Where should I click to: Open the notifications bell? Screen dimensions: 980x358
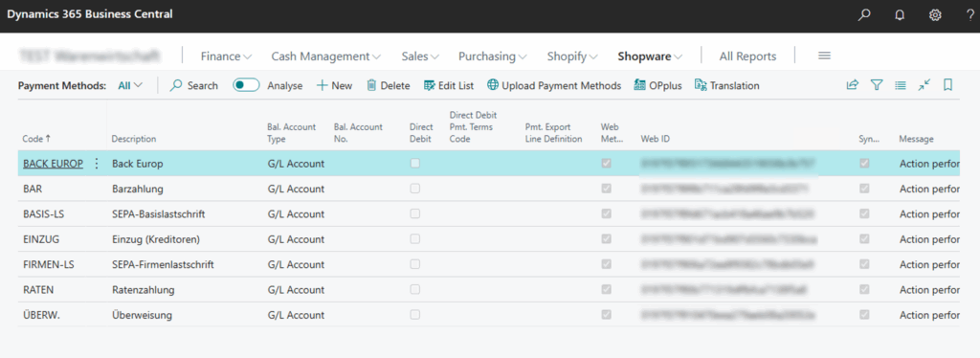point(900,15)
